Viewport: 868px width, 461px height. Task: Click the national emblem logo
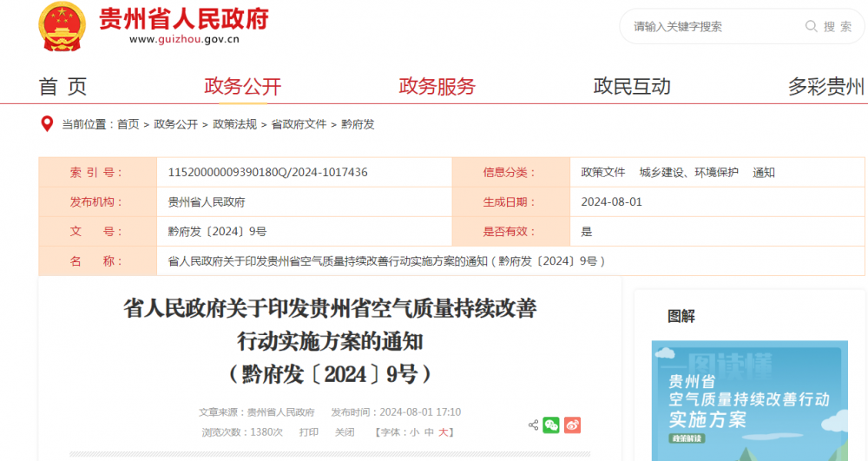tap(62, 25)
